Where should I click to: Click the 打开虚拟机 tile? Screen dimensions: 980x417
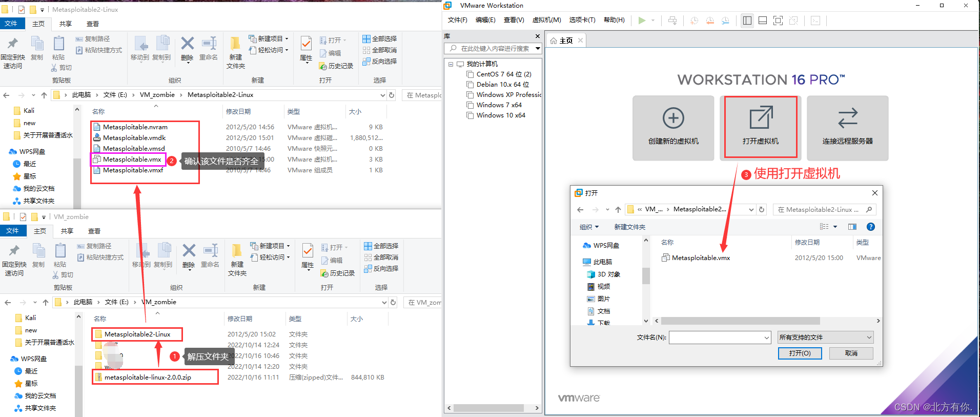pyautogui.click(x=761, y=128)
